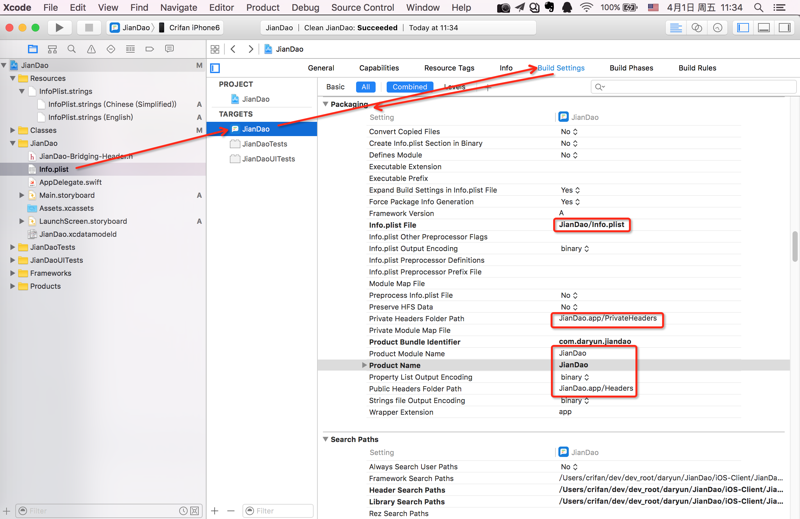The width and height of the screenshot is (800, 519).
Task: Select JianDaoUITests target
Action: point(262,159)
